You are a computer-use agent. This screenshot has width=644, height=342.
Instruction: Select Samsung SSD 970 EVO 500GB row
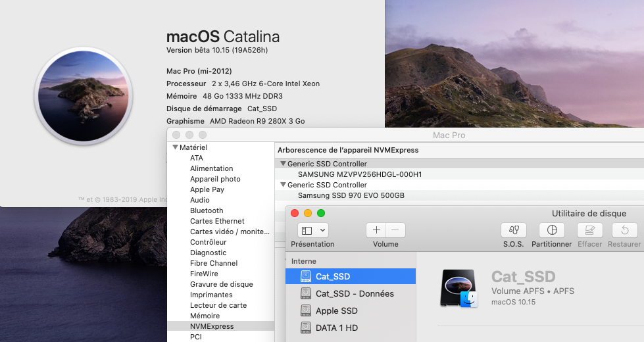coord(351,195)
